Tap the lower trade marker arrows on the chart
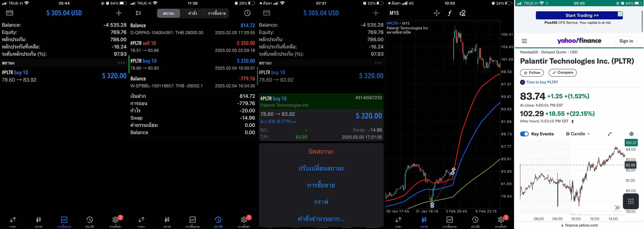The height and width of the screenshot is (229, 644). [432, 205]
